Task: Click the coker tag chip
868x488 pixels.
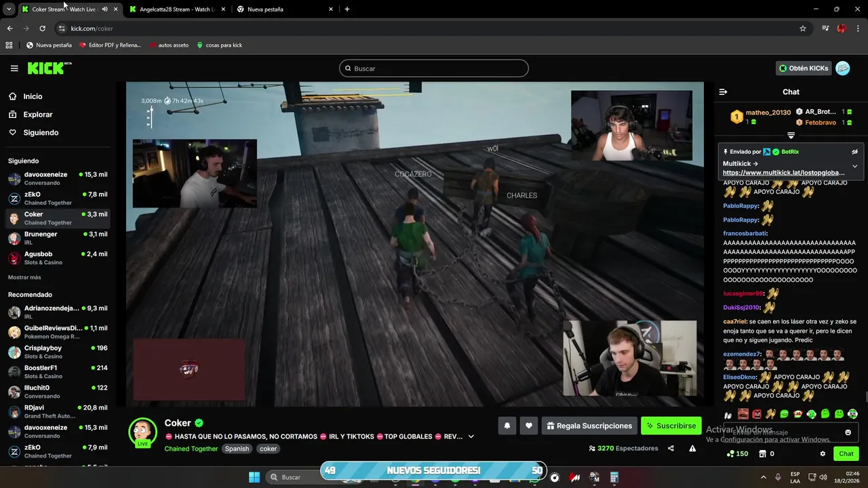Action: (x=269, y=449)
